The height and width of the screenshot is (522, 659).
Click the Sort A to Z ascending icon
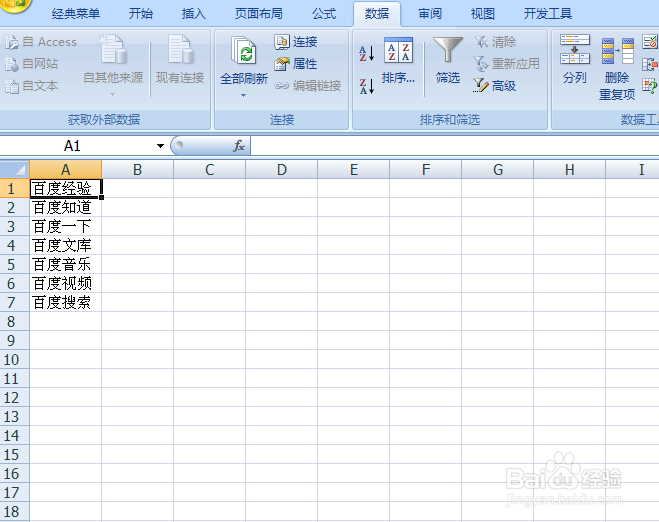[366, 53]
